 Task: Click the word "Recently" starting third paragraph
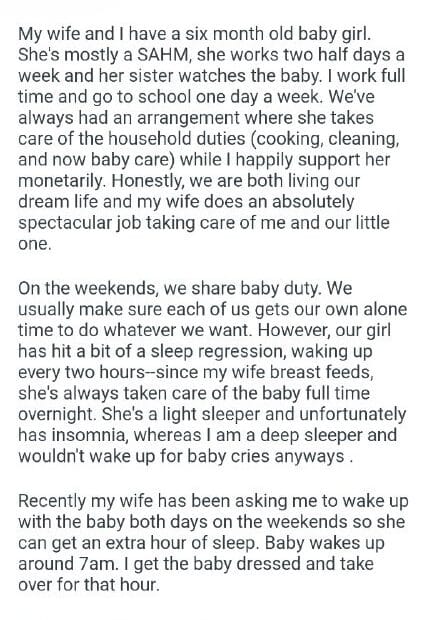pyautogui.click(x=52, y=501)
